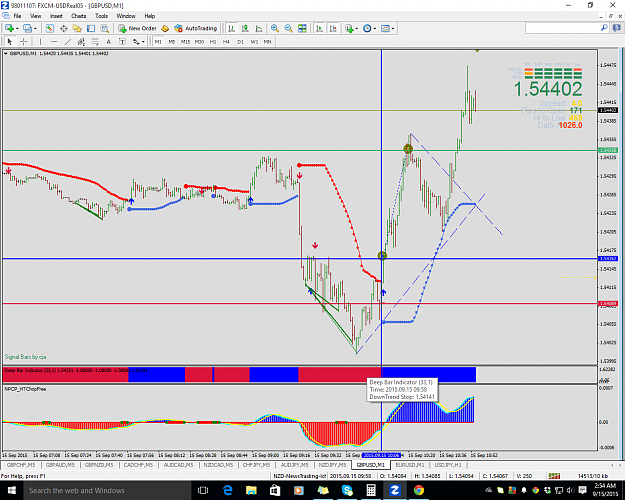Launch MetaEditor from the toolbar
This screenshot has height=500, width=625.
[165, 28]
